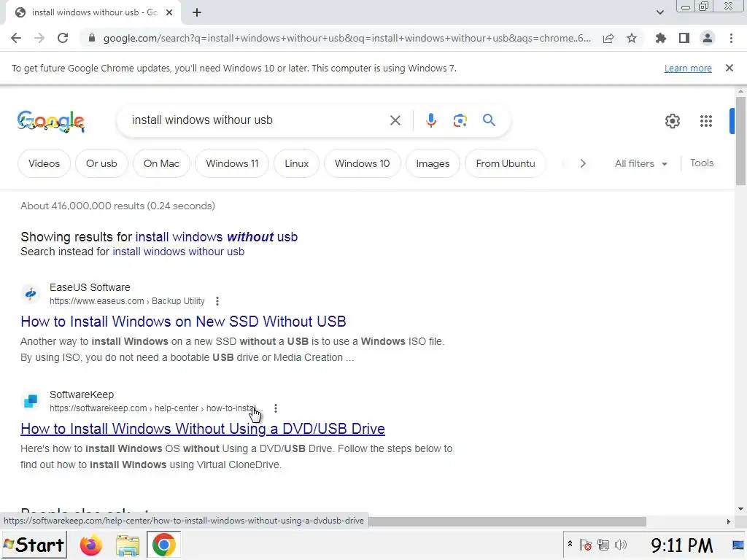Launch Firefox from the taskbar
The image size is (747, 560).
pos(90,545)
